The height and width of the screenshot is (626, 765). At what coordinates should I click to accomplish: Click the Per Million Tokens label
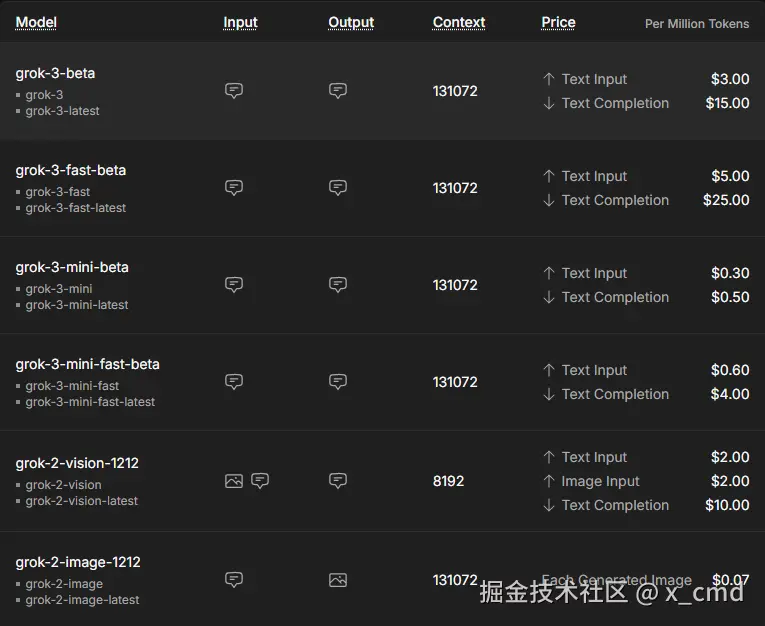(697, 24)
